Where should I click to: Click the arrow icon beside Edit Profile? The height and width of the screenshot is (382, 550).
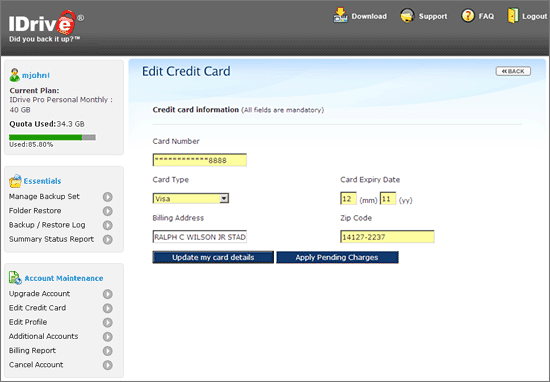point(108,322)
